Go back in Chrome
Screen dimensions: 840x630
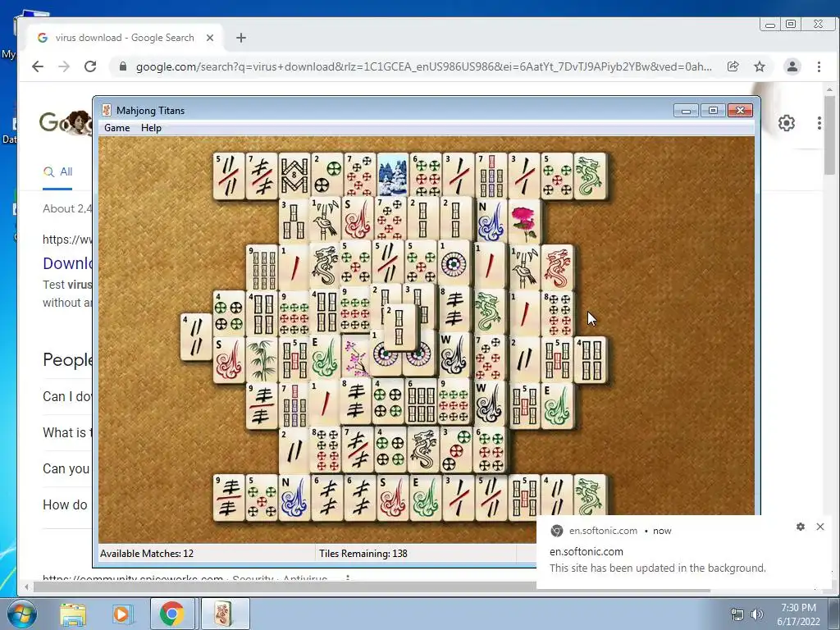[x=38, y=66]
